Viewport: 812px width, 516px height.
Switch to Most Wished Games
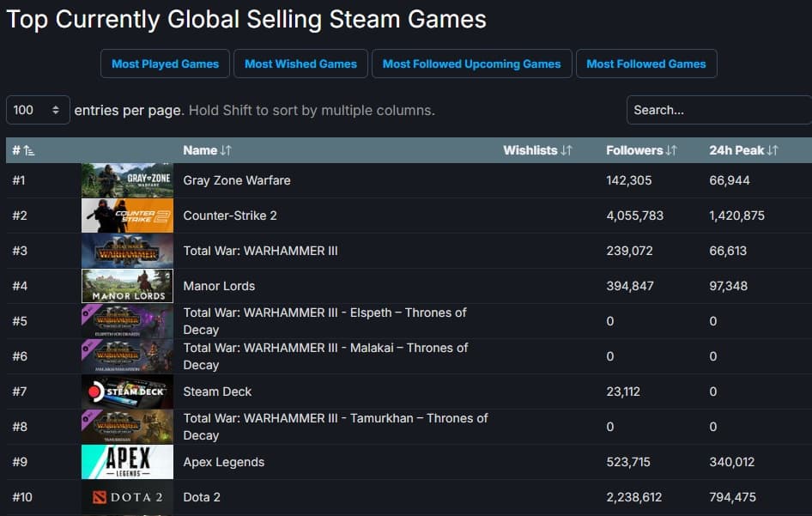pyautogui.click(x=300, y=64)
